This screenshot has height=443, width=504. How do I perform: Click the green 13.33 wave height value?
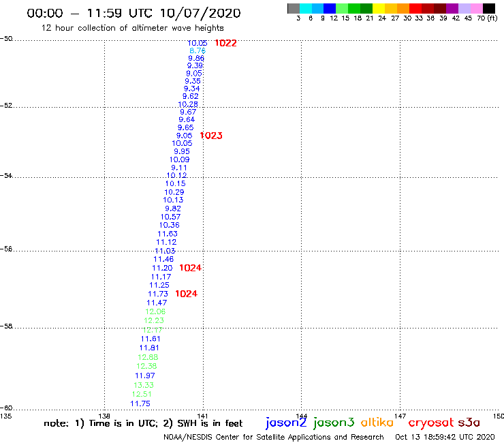(x=144, y=385)
